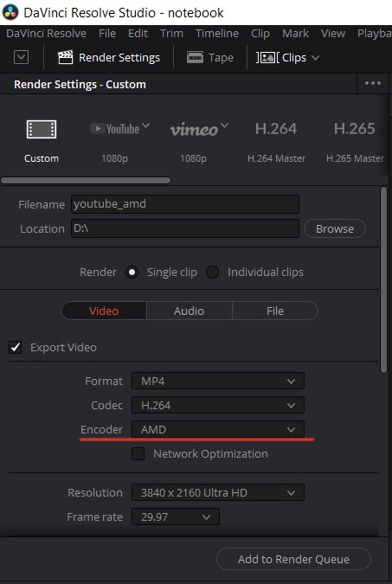This screenshot has width=392, height=584.
Task: Open the three-dot render settings options menu
Action: (373, 83)
